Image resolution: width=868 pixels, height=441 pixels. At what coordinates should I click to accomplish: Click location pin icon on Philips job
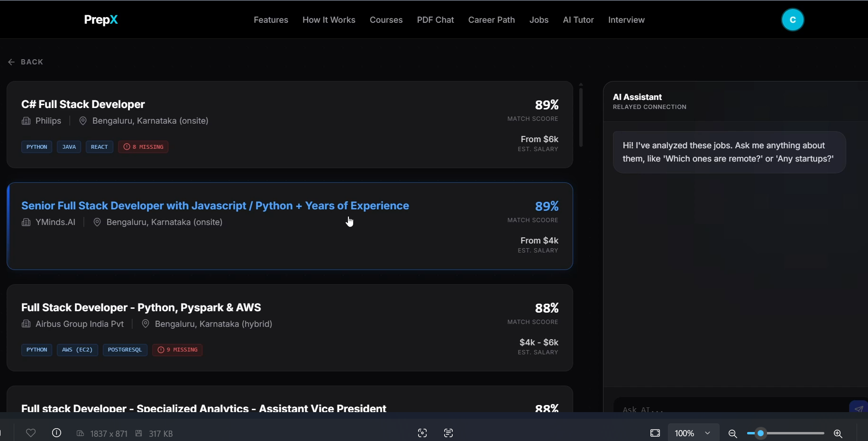tap(82, 121)
